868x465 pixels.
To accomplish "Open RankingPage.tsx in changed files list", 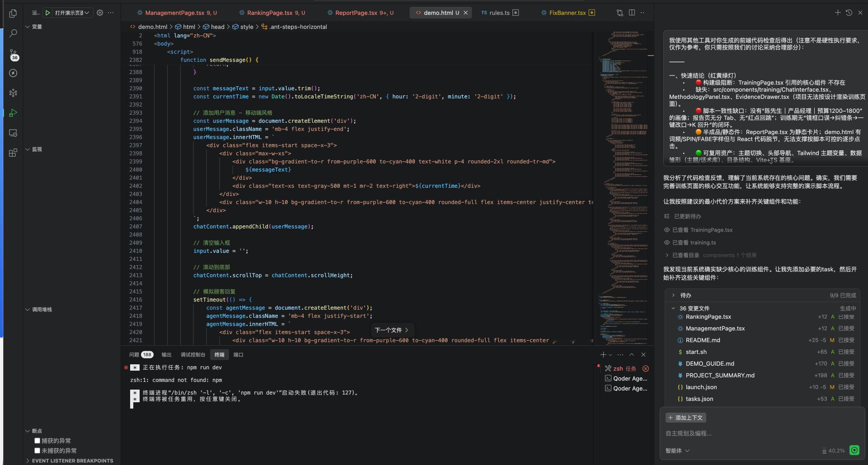I will tap(708, 317).
